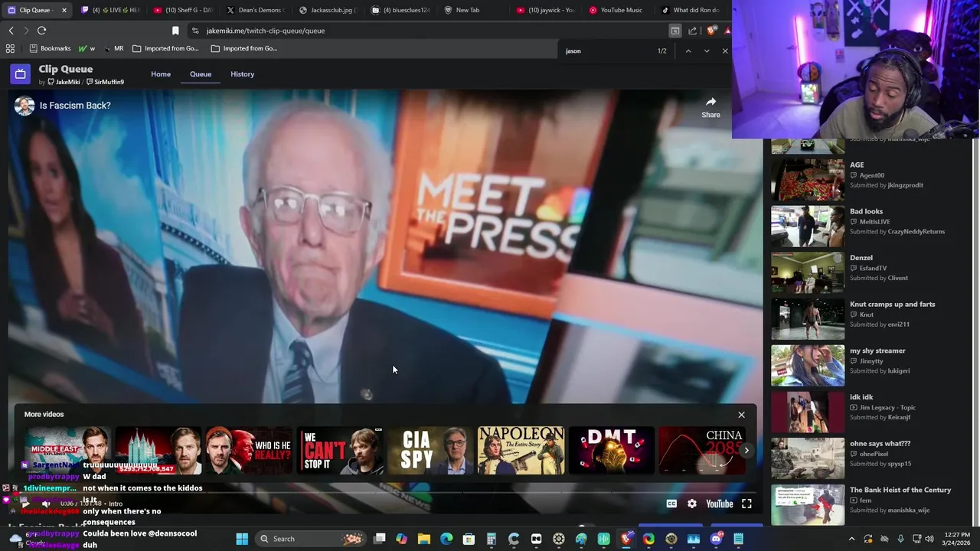This screenshot has width=980, height=551.
Task: Click the channel avatar beside the video title
Action: click(x=24, y=106)
